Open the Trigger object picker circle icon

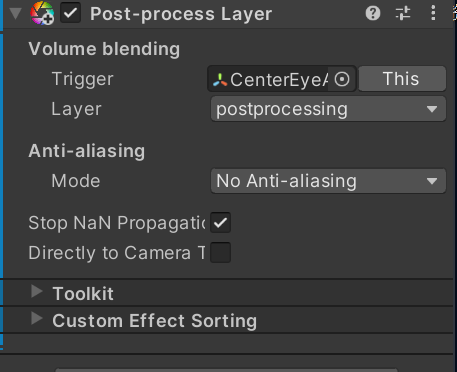[342, 79]
